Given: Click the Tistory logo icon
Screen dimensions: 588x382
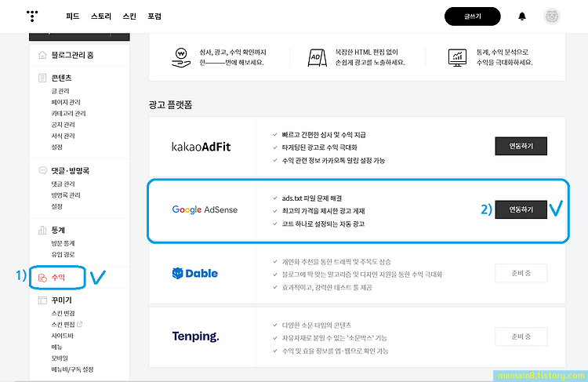Looking at the screenshot, I should coord(32,16).
